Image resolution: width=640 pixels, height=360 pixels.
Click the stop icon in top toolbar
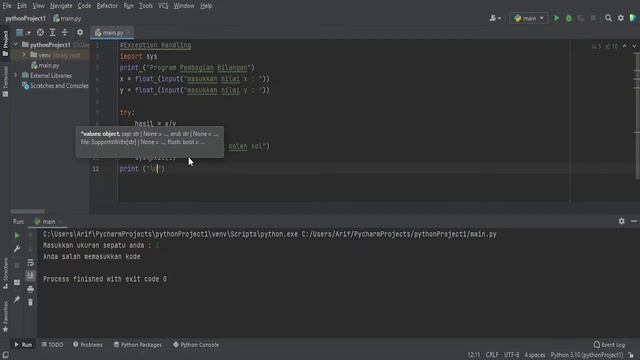pos(593,18)
